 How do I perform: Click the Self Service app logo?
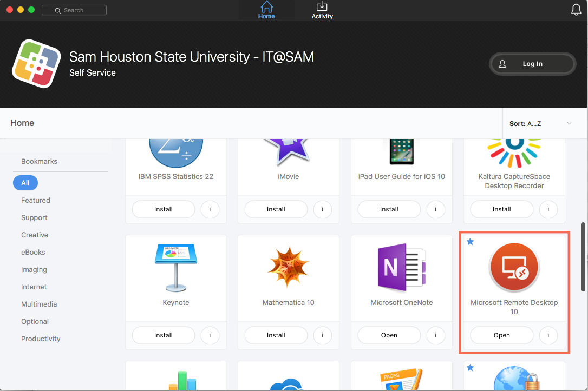pyautogui.click(x=36, y=64)
